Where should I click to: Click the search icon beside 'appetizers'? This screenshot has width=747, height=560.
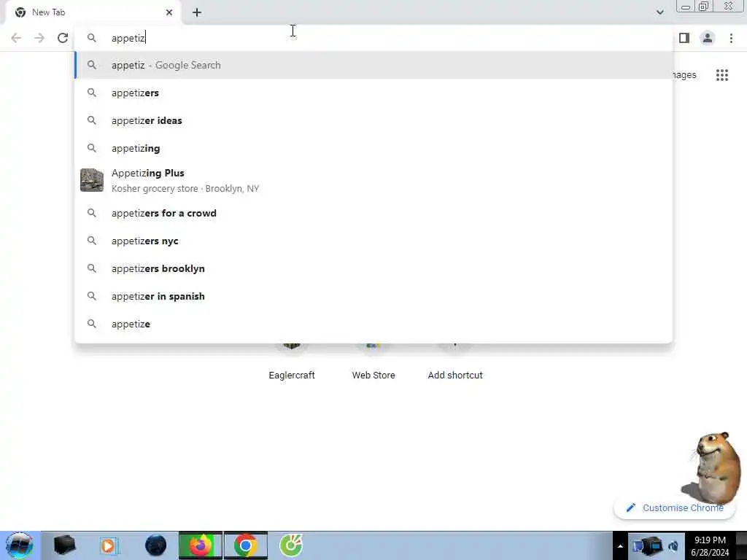coord(92,93)
